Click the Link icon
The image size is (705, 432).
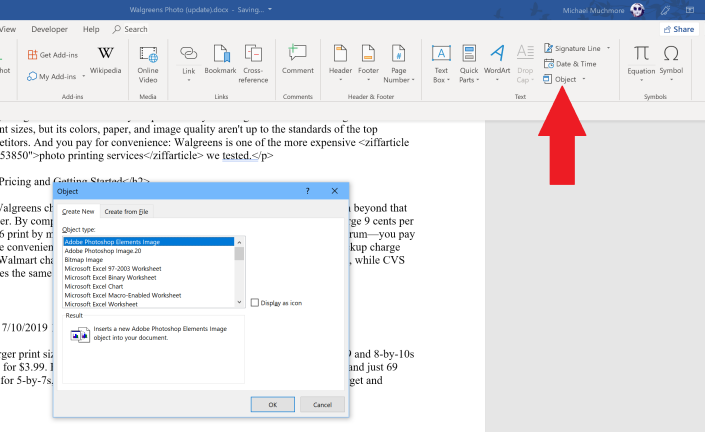tap(188, 53)
